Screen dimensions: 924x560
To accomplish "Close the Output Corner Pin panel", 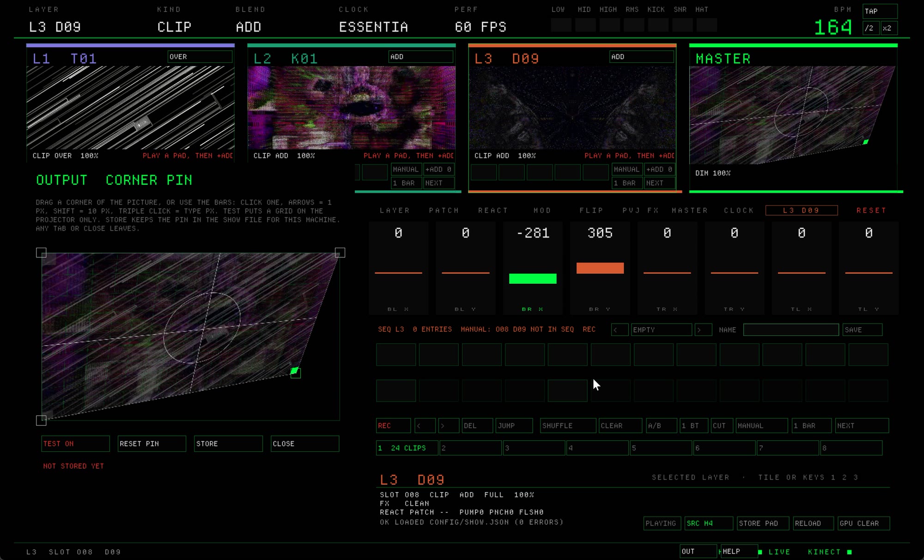I will pyautogui.click(x=305, y=444).
